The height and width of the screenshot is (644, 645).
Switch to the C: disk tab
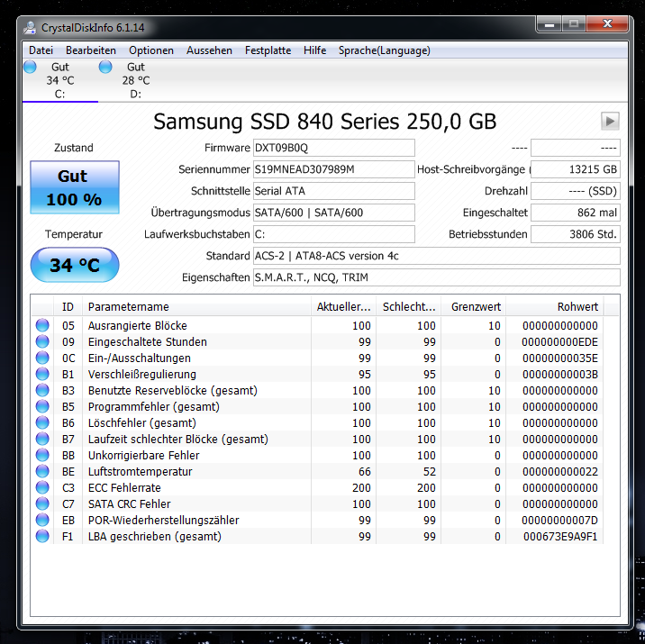[x=60, y=80]
